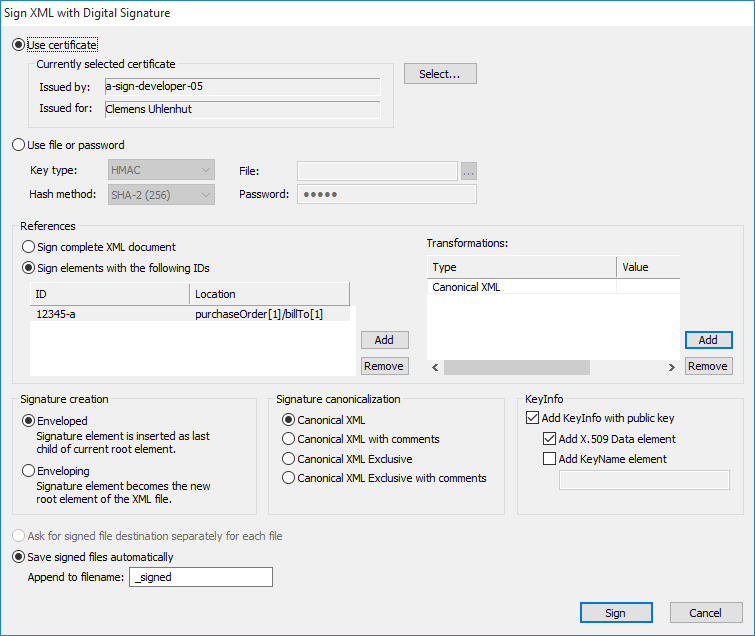
Task: Remove the selected ID reference entry
Action: pos(384,366)
